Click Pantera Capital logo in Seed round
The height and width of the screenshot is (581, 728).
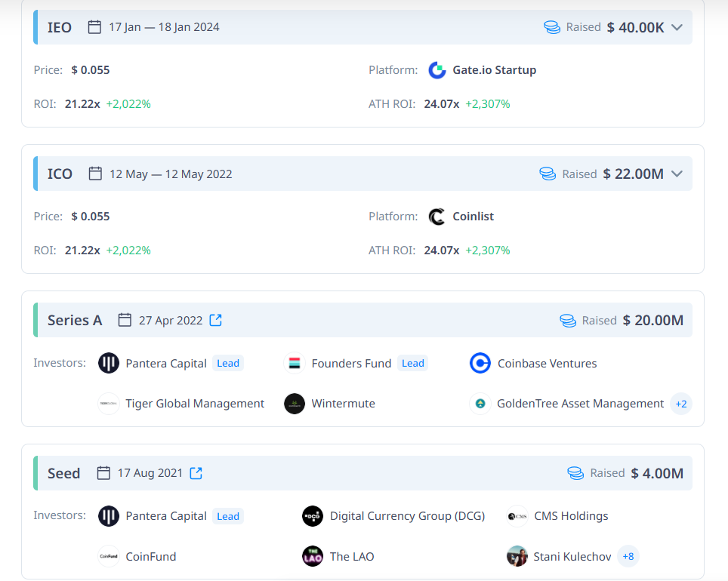[109, 516]
